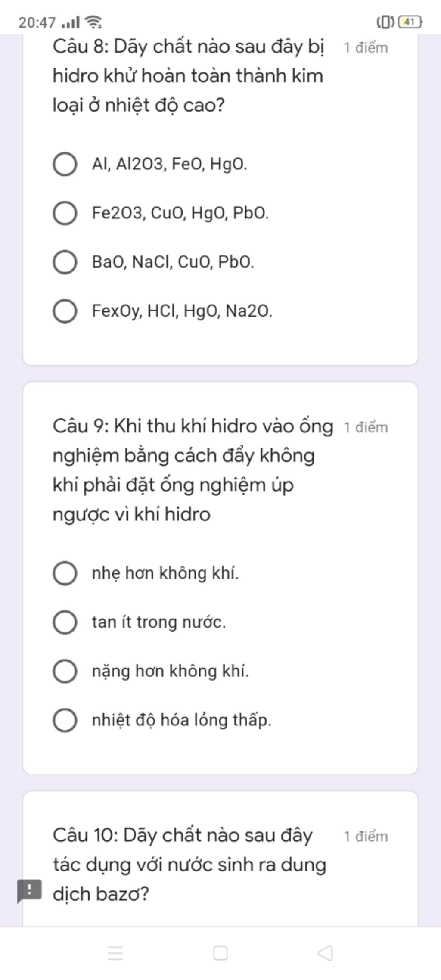Tap the Câu 10 question heading
Screen dimensions: 441x980
click(189, 865)
